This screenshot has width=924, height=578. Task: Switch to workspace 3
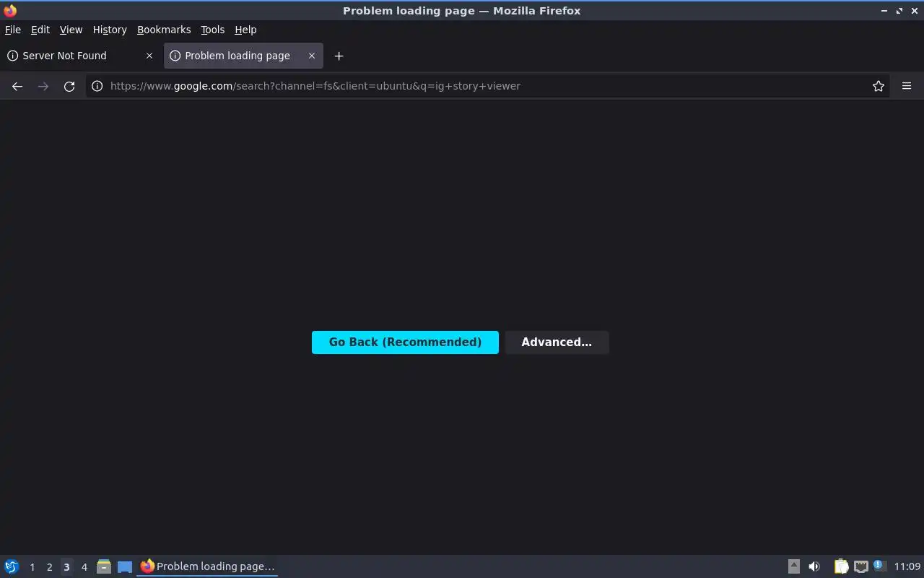pyautogui.click(x=66, y=567)
